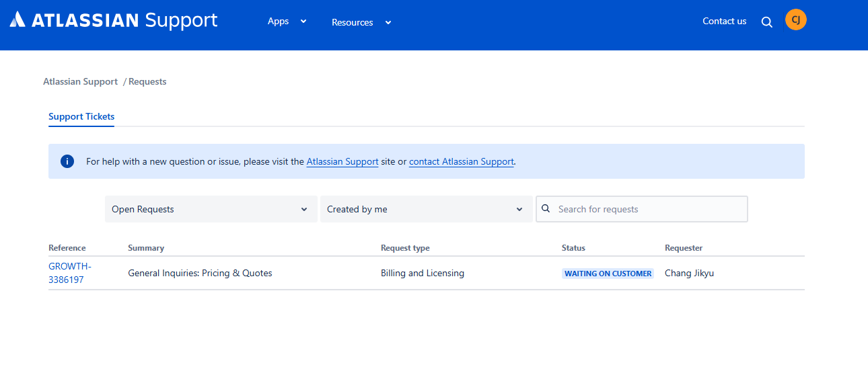Click the Summary column header
This screenshot has height=373, width=868.
146,248
